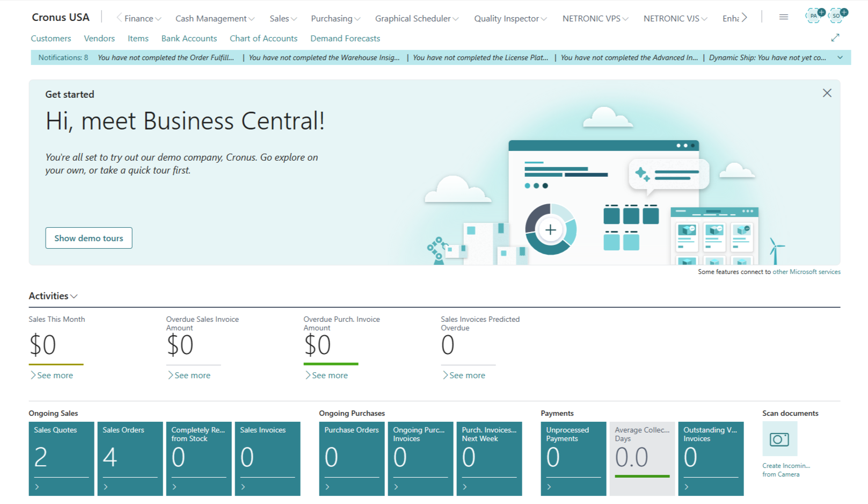Click the SO user avatar icon
Viewport: 868px width, 504px height.
837,16
